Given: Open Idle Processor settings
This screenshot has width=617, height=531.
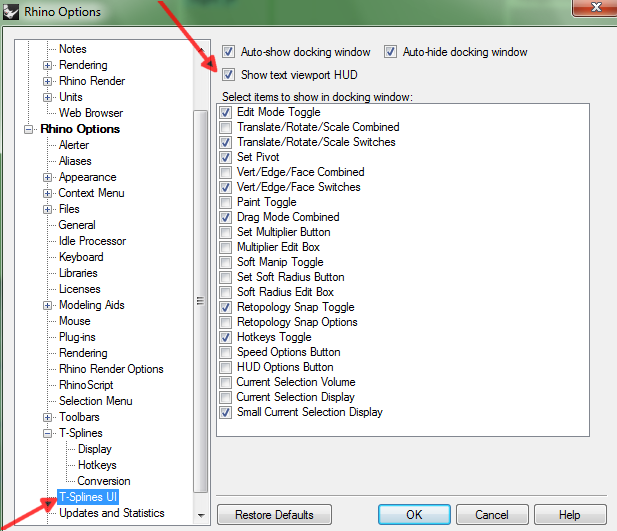Looking at the screenshot, I should click(92, 241).
